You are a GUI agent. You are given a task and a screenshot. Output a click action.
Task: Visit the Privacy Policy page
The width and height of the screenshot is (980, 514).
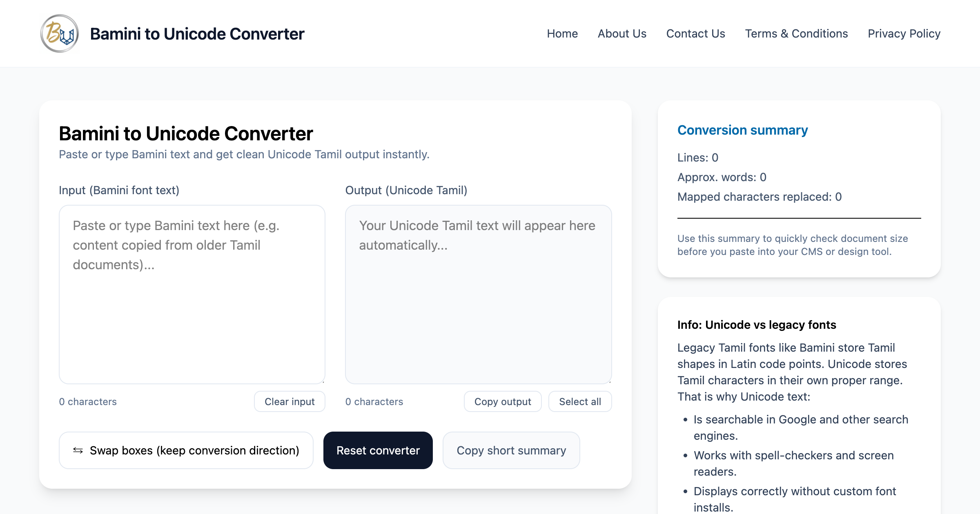pos(904,33)
